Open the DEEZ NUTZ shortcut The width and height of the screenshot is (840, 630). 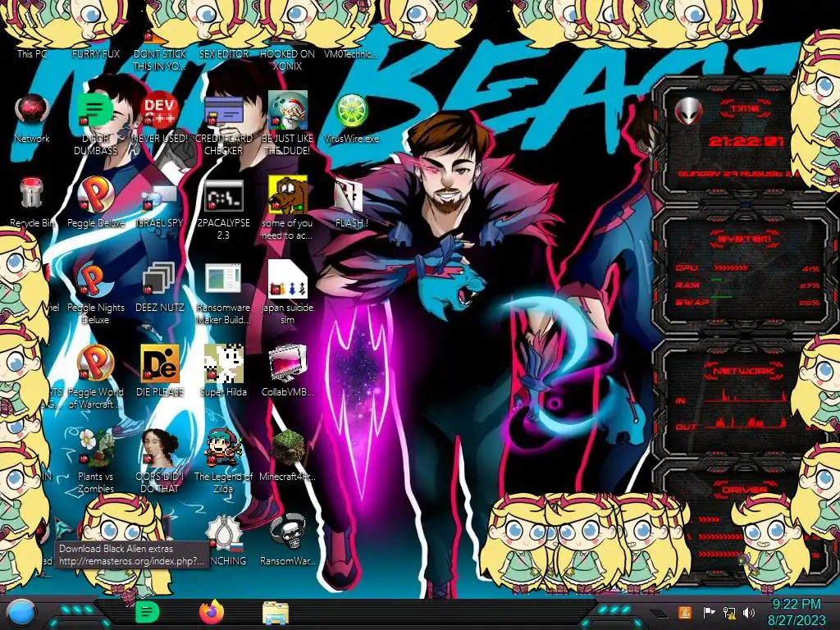(x=159, y=279)
